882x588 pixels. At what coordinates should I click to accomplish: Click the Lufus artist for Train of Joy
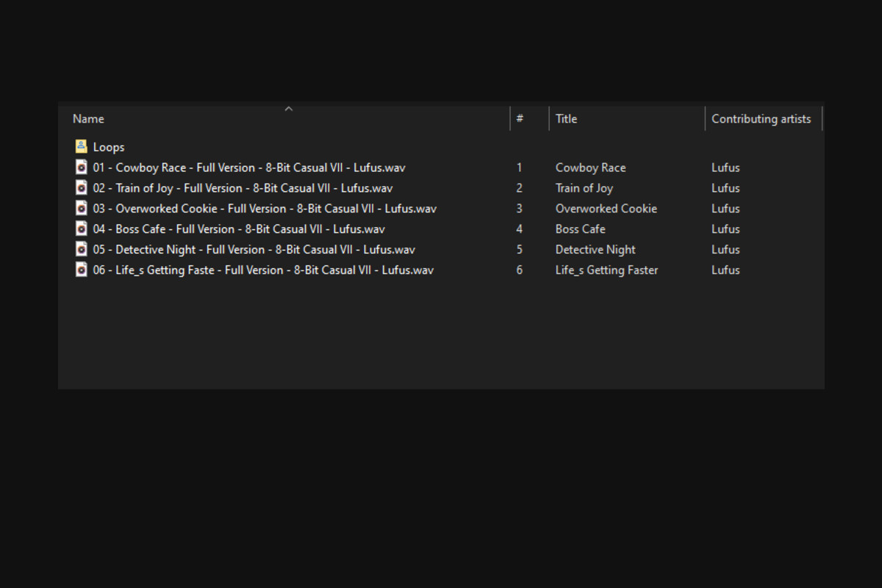(725, 188)
